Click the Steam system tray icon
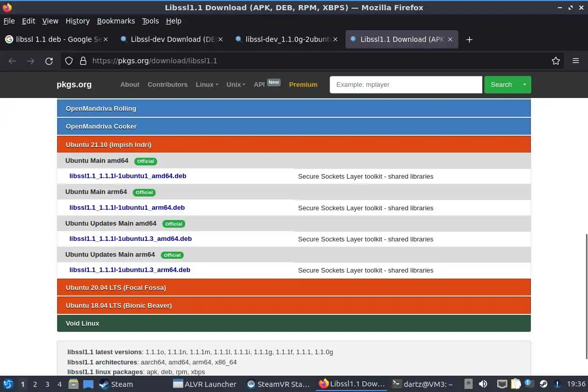 click(544, 384)
